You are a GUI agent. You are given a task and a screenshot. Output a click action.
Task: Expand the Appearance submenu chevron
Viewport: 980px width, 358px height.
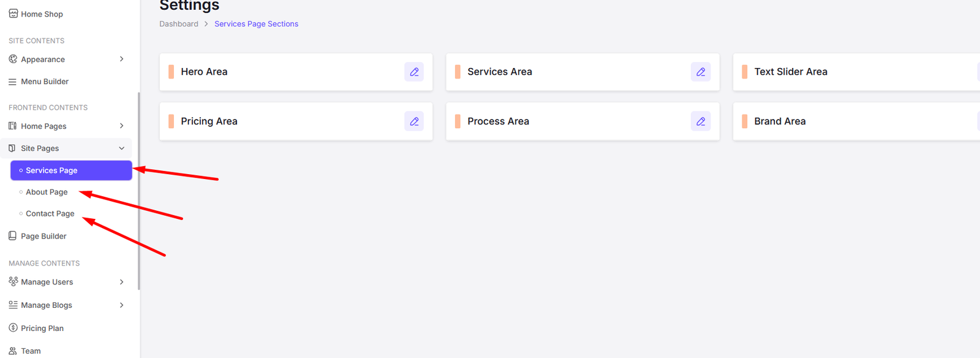(121, 59)
